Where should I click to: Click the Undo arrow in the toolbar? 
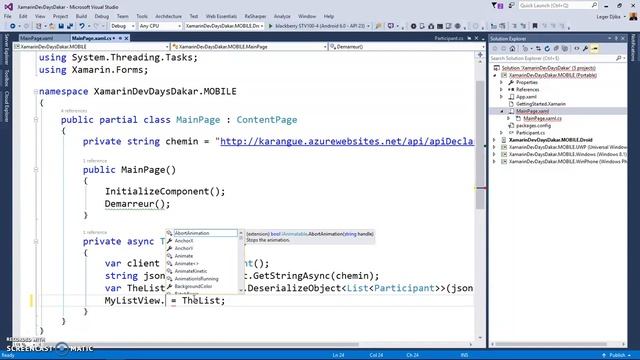[x=82, y=26]
